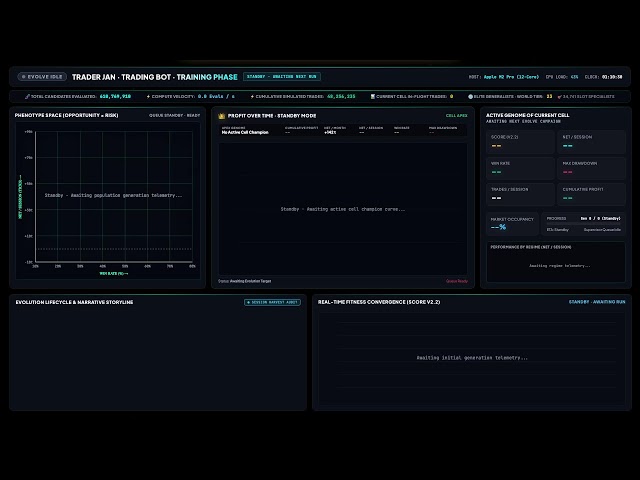Click the Trades / Session metric card
This screenshot has width=640, height=480.
(x=520, y=194)
